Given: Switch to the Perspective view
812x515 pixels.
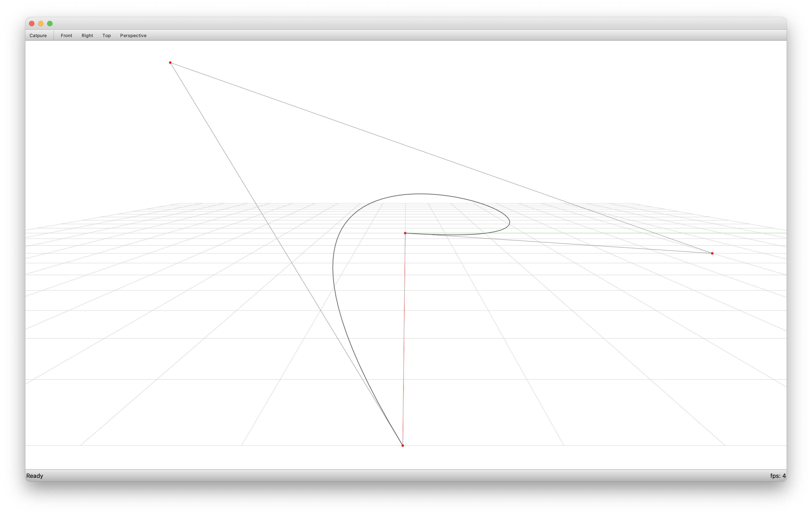Looking at the screenshot, I should (133, 35).
